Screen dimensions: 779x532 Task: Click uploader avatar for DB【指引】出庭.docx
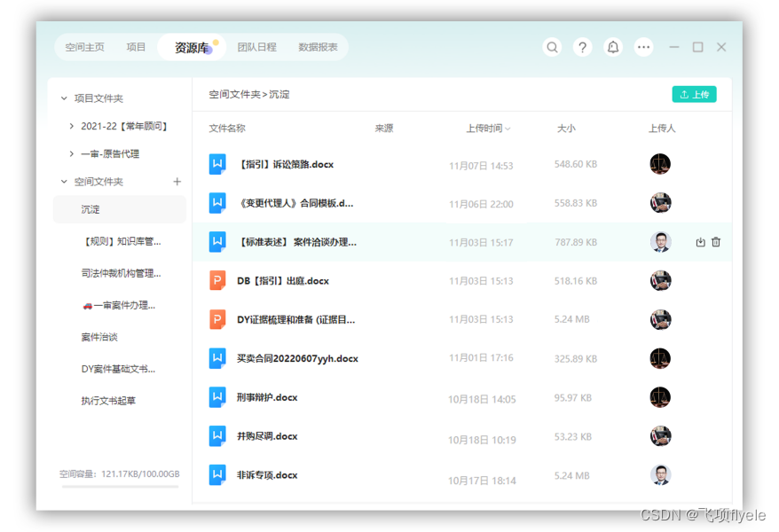(660, 281)
